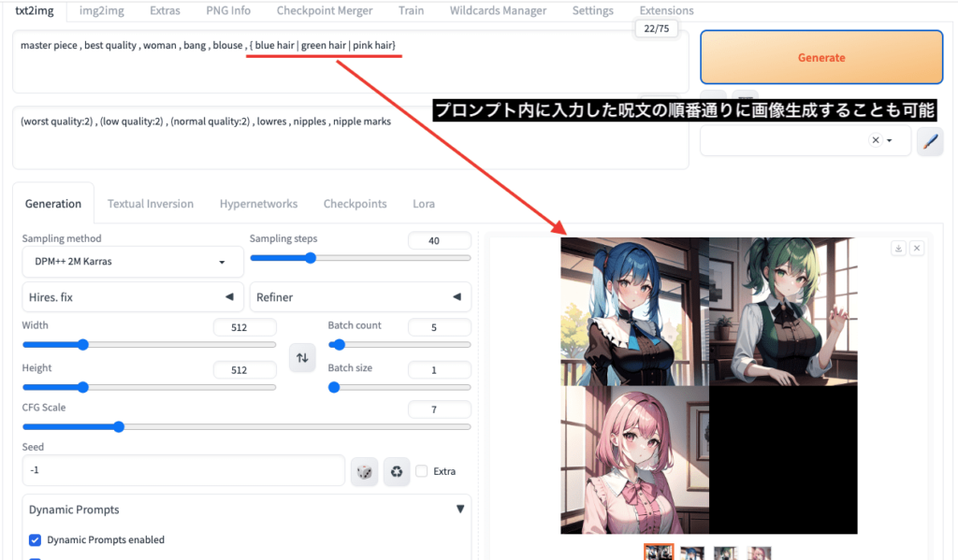Expand the Refiner section
Image resolution: width=958 pixels, height=560 pixels.
click(x=360, y=297)
